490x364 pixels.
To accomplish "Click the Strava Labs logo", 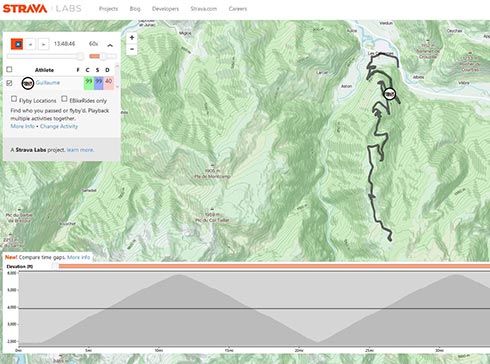I will tap(42, 8).
